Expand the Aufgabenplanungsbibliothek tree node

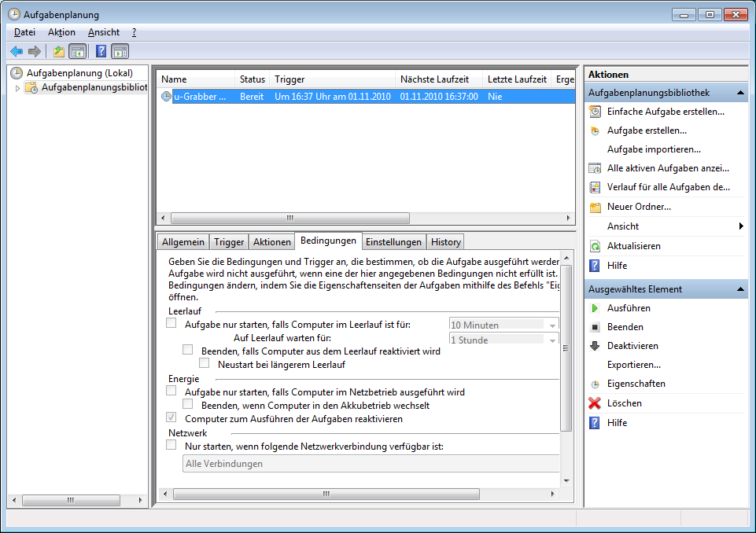point(18,88)
